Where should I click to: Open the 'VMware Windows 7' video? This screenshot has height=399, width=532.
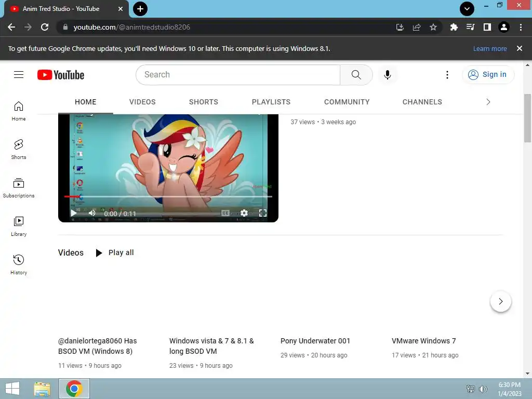click(x=424, y=341)
